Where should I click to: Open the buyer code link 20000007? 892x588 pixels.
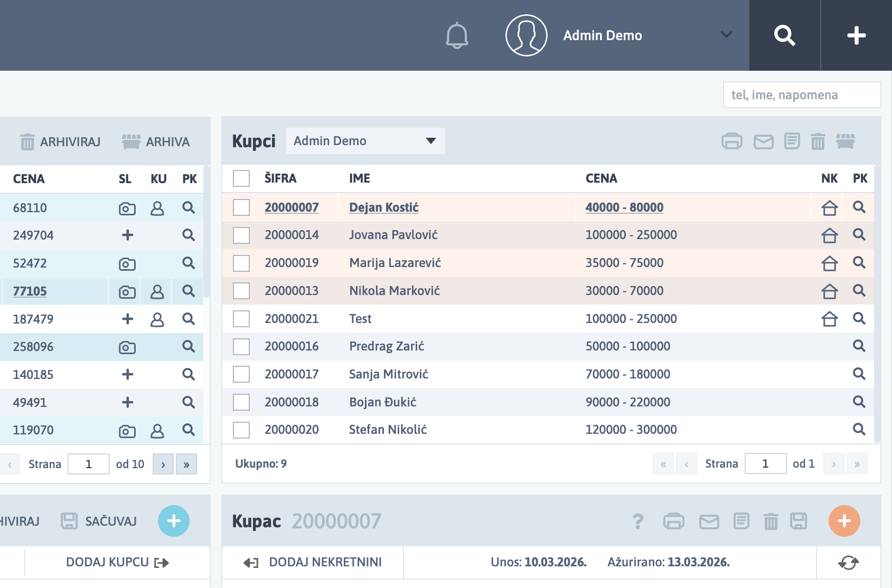coord(292,207)
